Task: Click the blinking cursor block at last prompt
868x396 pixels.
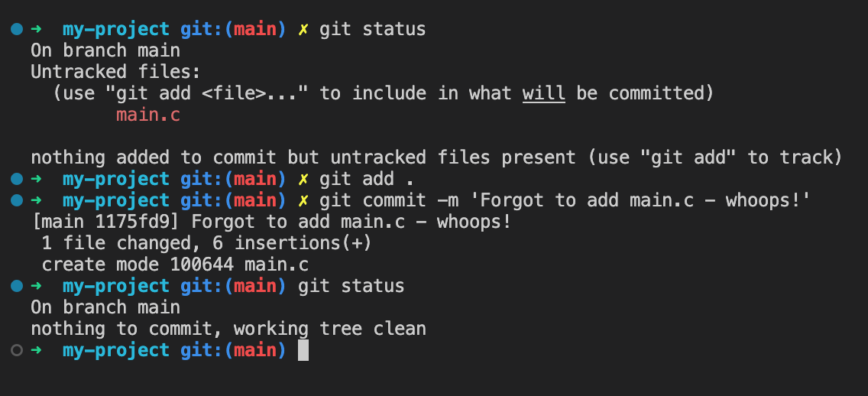Action: [303, 351]
